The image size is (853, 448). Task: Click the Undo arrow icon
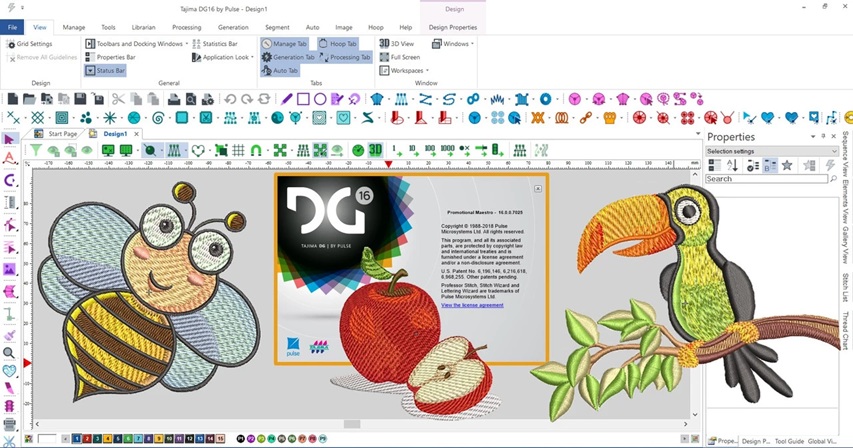[x=230, y=99]
